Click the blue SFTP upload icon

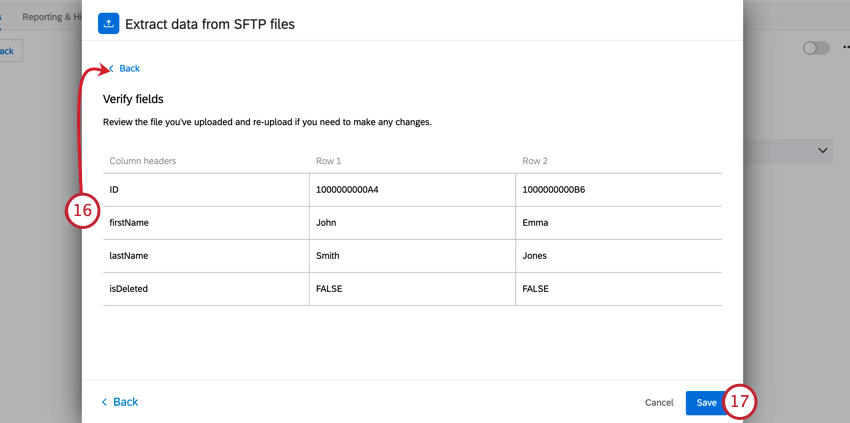click(108, 23)
